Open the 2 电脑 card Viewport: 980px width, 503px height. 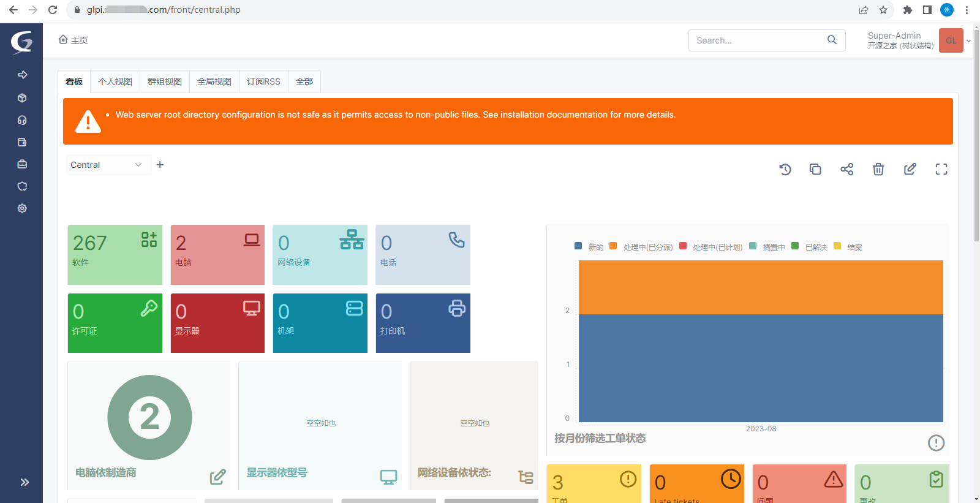[217, 255]
